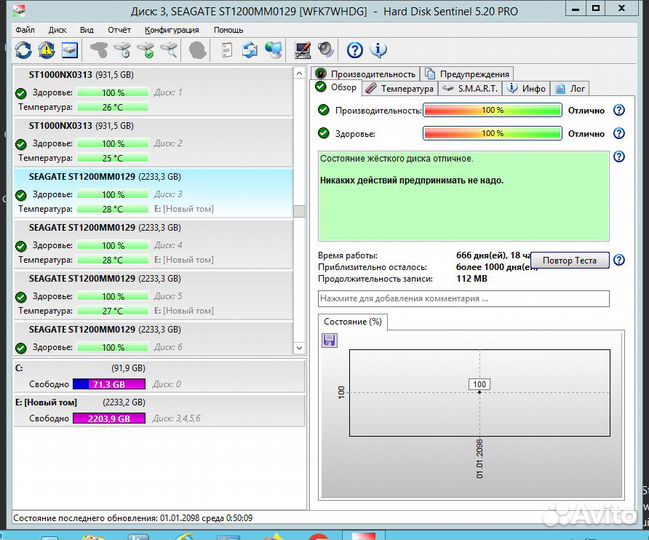This screenshot has height=540, width=649.
Task: Click the E: free space 2203.9 GB bar
Action: [109, 418]
